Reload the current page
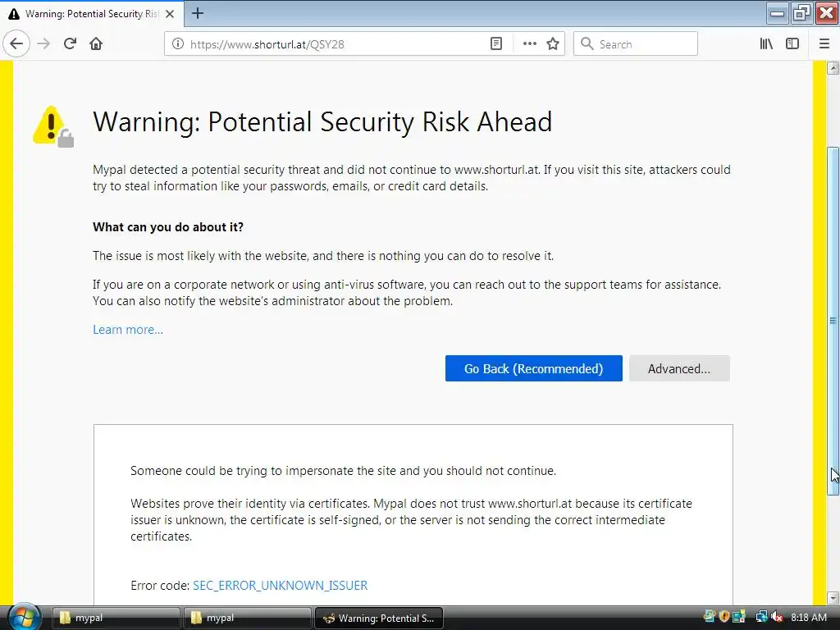Image resolution: width=840 pixels, height=630 pixels. coord(70,44)
